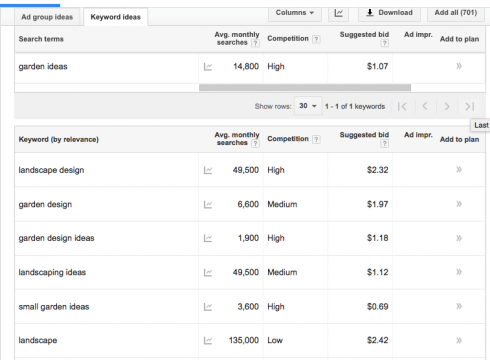
Task: Jump to last page of keywords
Action: coord(469,106)
